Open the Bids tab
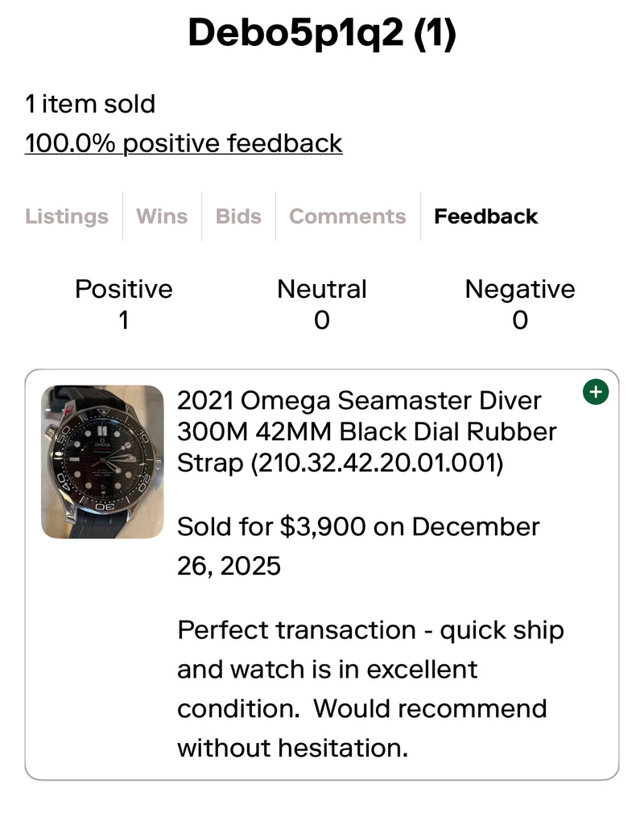The image size is (644, 825). point(238,217)
